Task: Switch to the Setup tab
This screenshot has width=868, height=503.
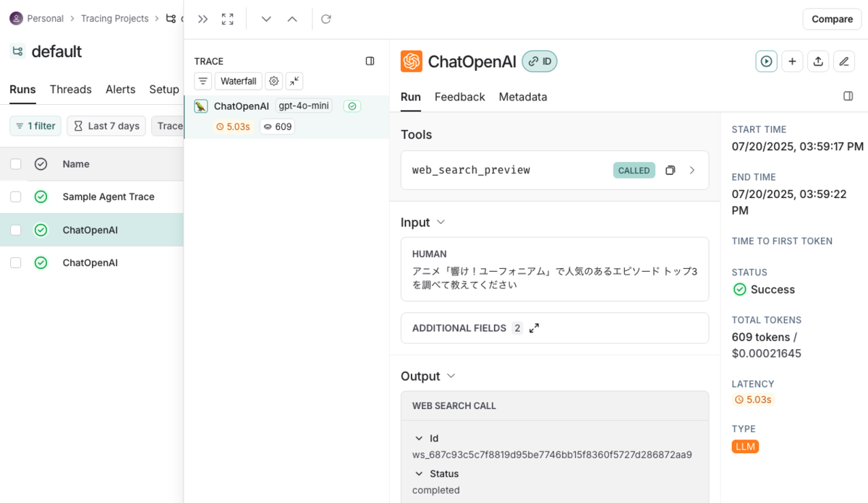Action: pyautogui.click(x=164, y=90)
